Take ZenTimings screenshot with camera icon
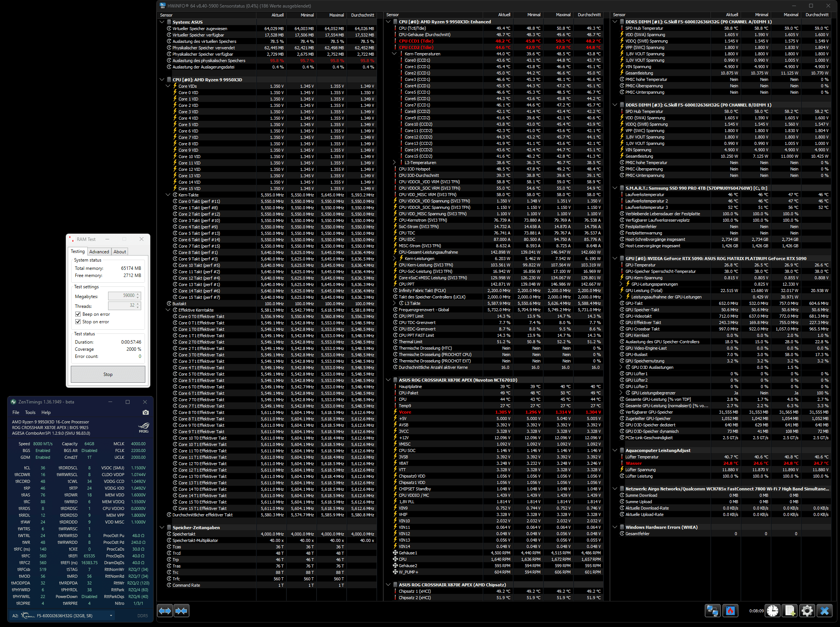The height and width of the screenshot is (627, 840). (x=145, y=412)
